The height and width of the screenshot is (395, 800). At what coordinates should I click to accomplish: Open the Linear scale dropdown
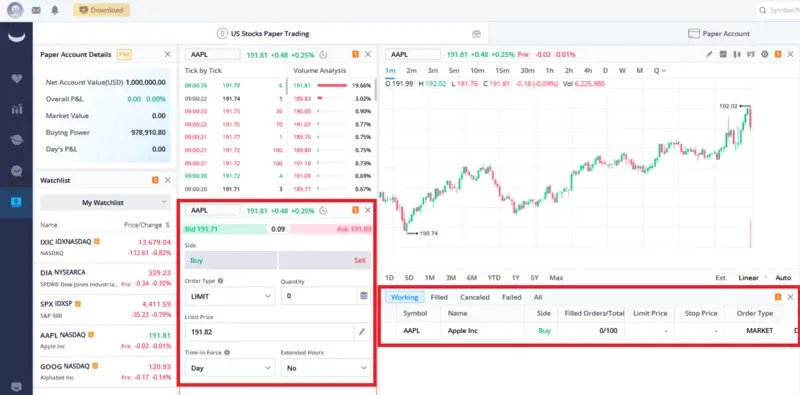[753, 278]
